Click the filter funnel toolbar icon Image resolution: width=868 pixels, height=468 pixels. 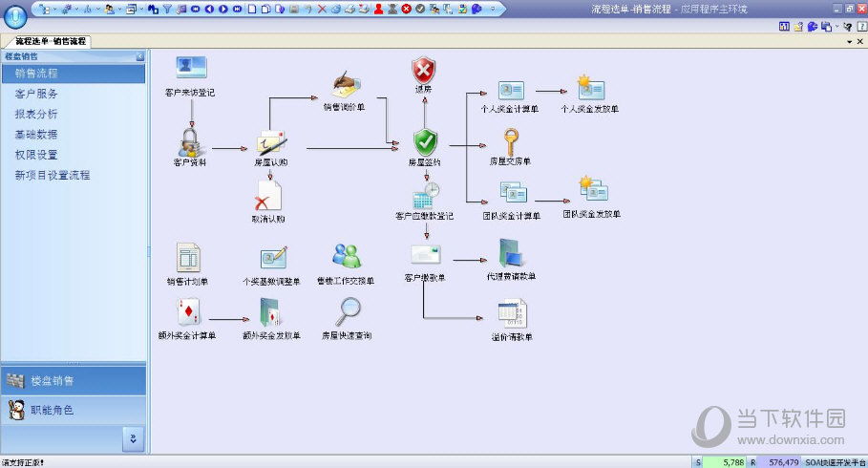(167, 9)
